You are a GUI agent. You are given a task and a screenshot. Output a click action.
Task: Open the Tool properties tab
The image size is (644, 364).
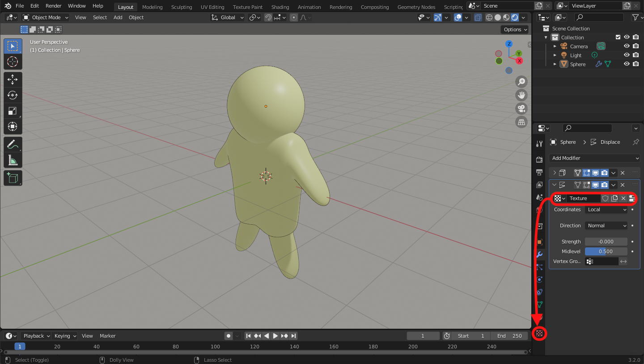[x=540, y=143]
